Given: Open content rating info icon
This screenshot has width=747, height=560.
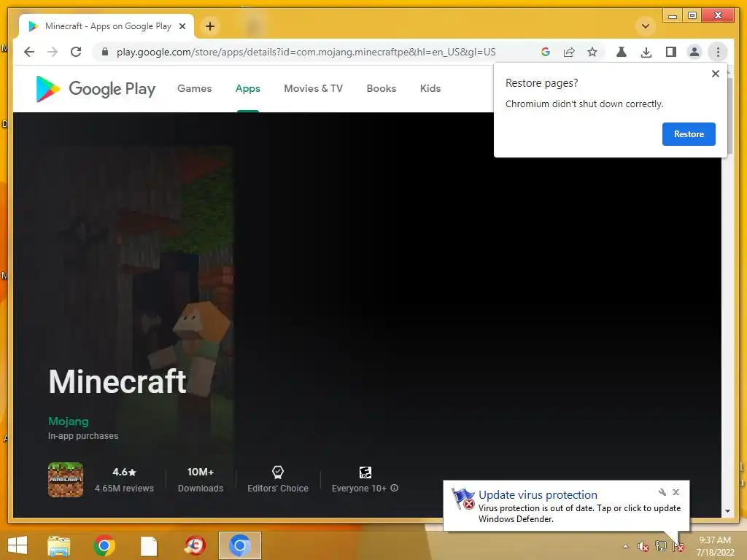Looking at the screenshot, I should (x=395, y=488).
